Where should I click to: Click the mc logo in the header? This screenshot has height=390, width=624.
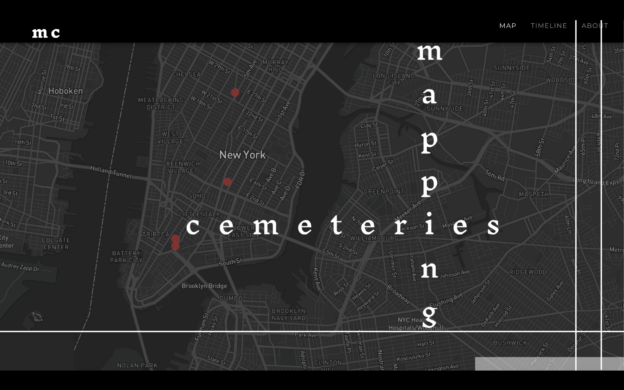[46, 32]
